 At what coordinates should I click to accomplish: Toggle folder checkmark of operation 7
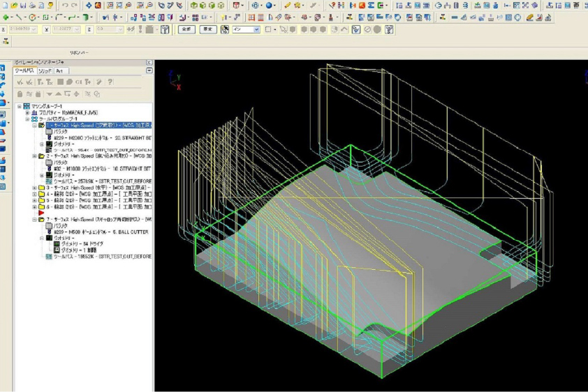41,220
